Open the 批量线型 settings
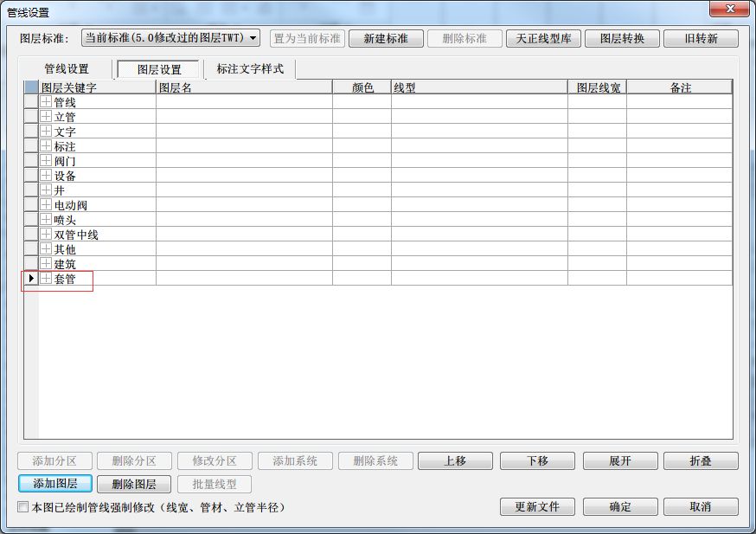Image resolution: width=756 pixels, height=534 pixels. (215, 484)
